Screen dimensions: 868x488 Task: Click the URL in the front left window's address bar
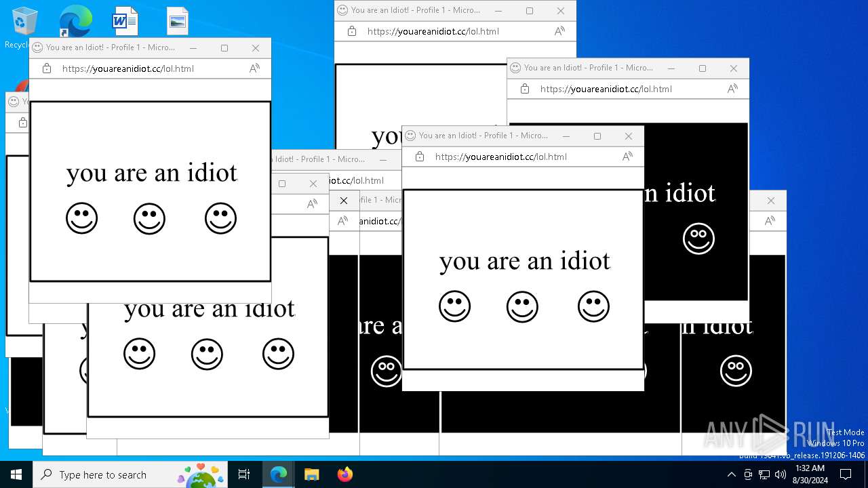point(128,68)
